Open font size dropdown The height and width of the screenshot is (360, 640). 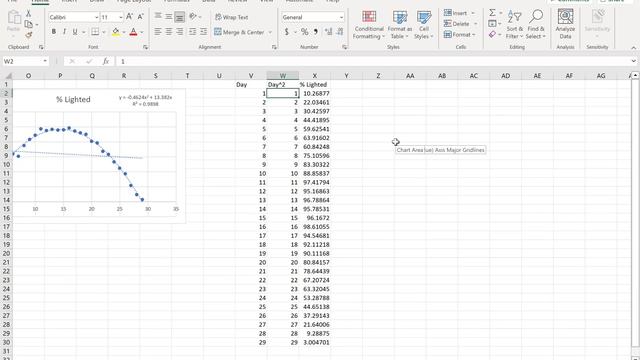pos(121,17)
